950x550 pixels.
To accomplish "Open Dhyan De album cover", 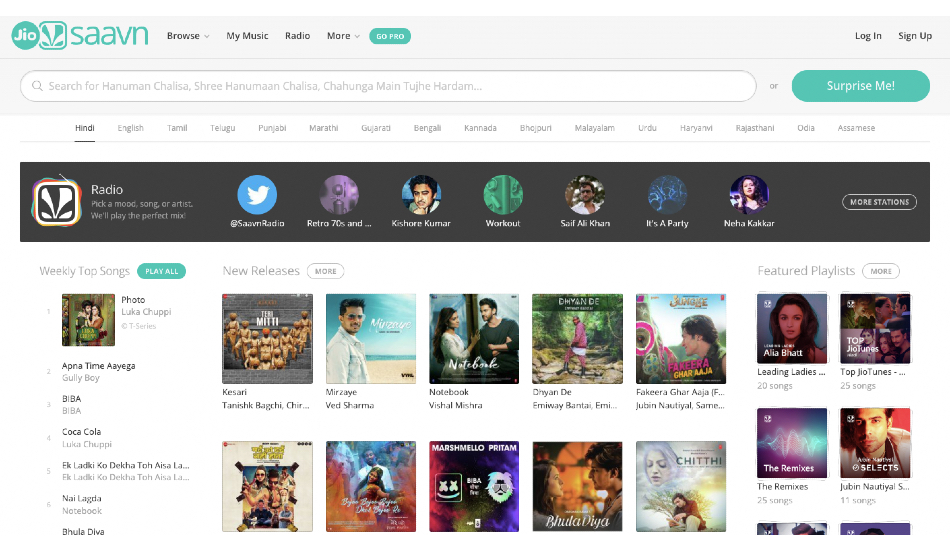I will [x=577, y=339].
